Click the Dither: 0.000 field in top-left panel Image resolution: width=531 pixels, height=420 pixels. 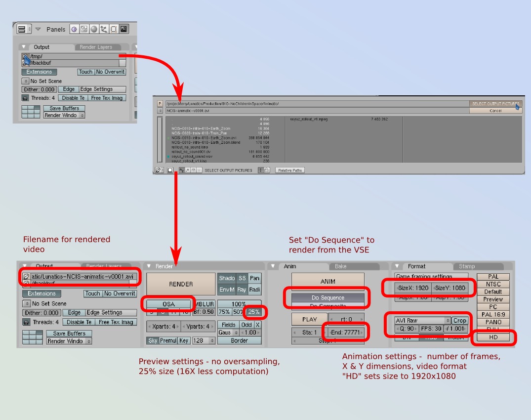(x=39, y=89)
